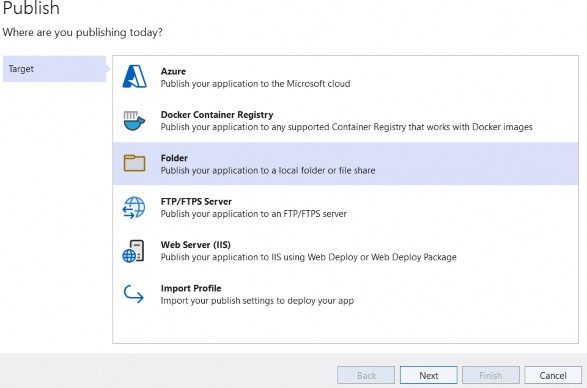Click the FTP/FTPS globe arrows icon

[x=134, y=207]
